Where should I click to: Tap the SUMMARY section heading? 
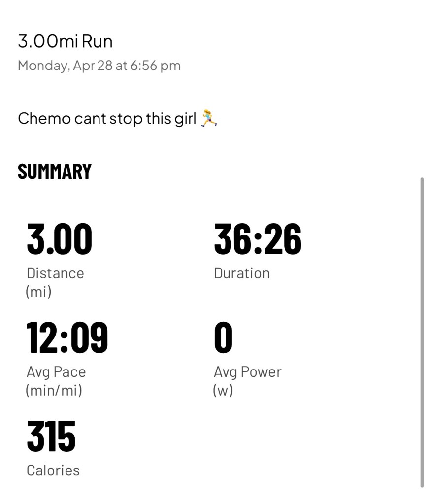click(x=55, y=171)
